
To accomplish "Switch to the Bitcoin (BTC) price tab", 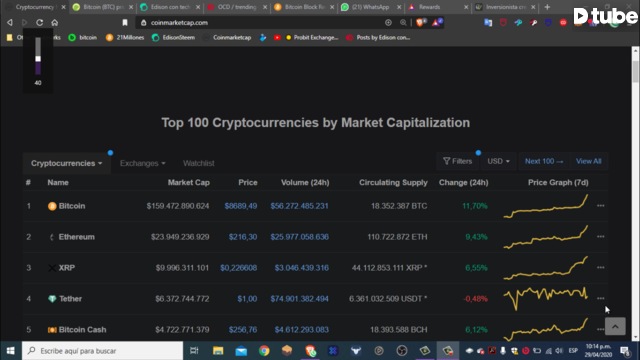I will [x=103, y=7].
